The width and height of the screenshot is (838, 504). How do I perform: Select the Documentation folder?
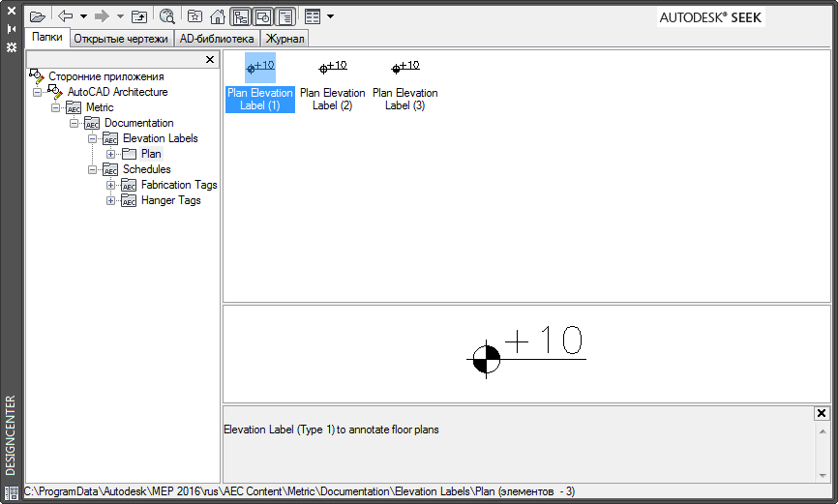tap(139, 123)
